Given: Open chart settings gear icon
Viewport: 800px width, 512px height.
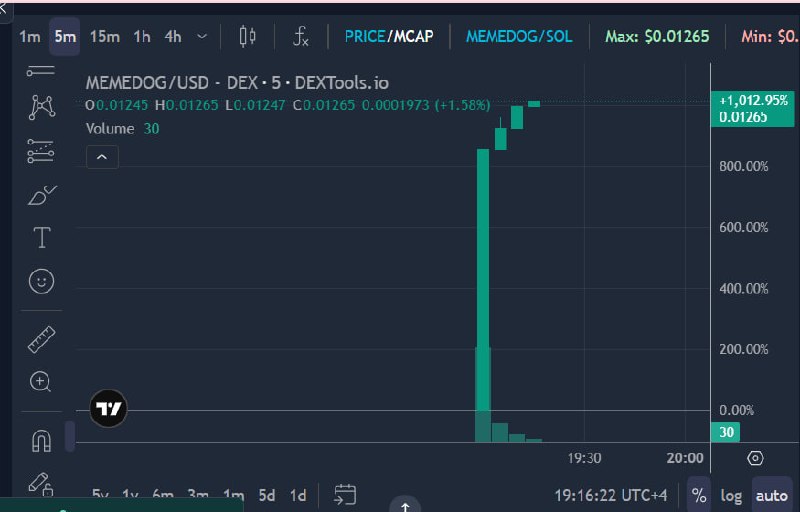Looking at the screenshot, I should point(755,458).
